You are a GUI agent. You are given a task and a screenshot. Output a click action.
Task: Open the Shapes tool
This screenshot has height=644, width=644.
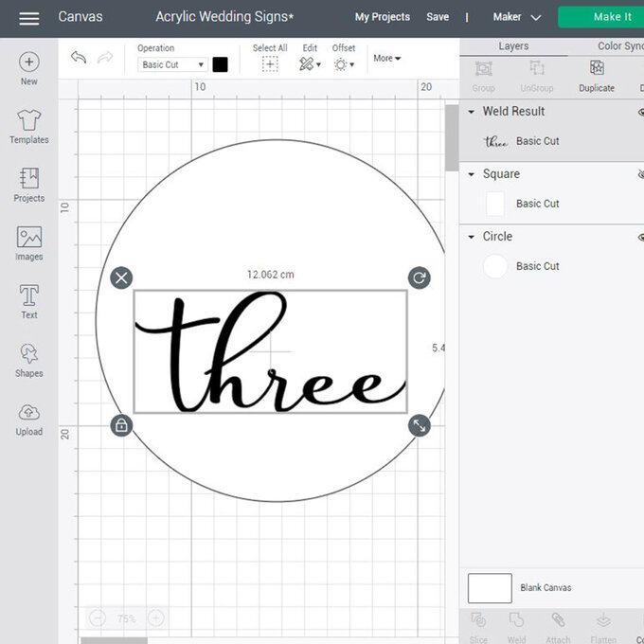coord(29,360)
